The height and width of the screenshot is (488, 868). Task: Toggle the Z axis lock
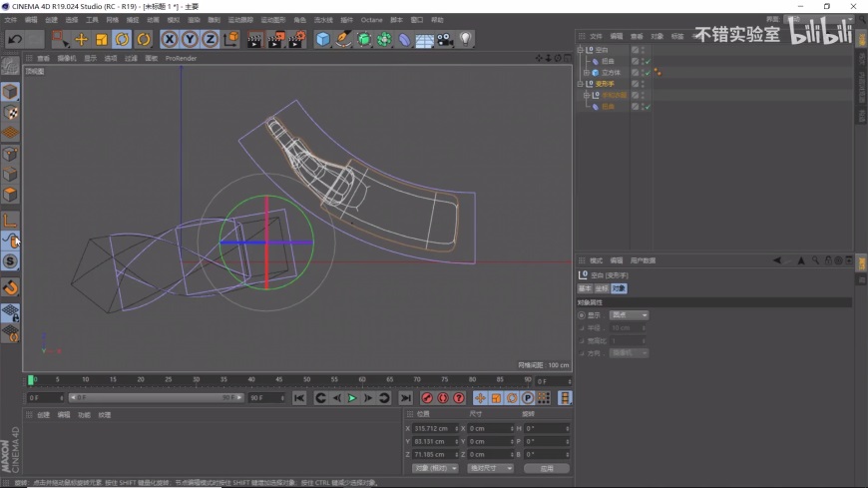coord(210,39)
